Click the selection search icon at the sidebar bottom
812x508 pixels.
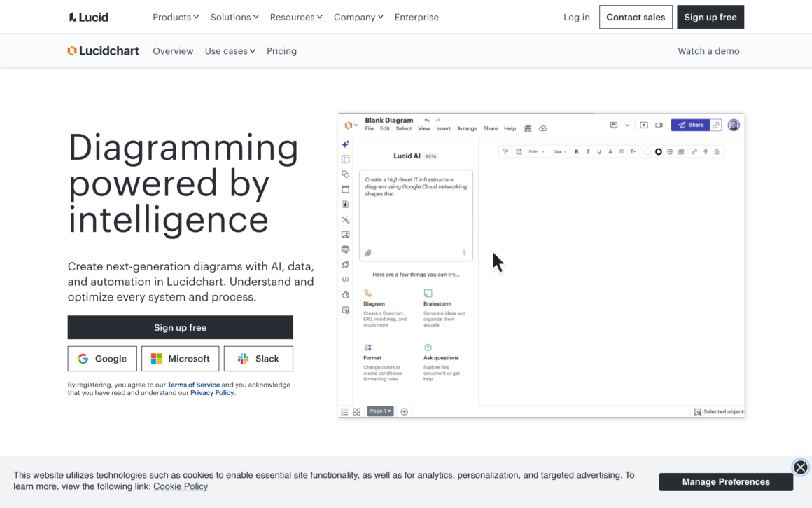(345, 310)
